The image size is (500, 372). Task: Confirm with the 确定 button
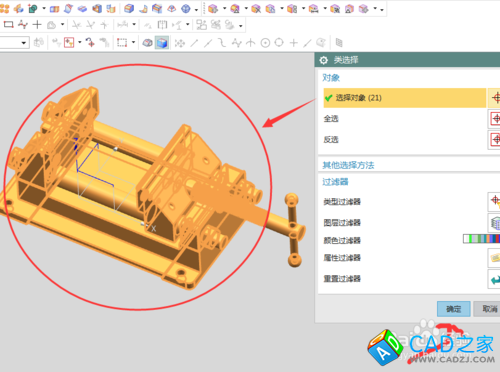[454, 309]
